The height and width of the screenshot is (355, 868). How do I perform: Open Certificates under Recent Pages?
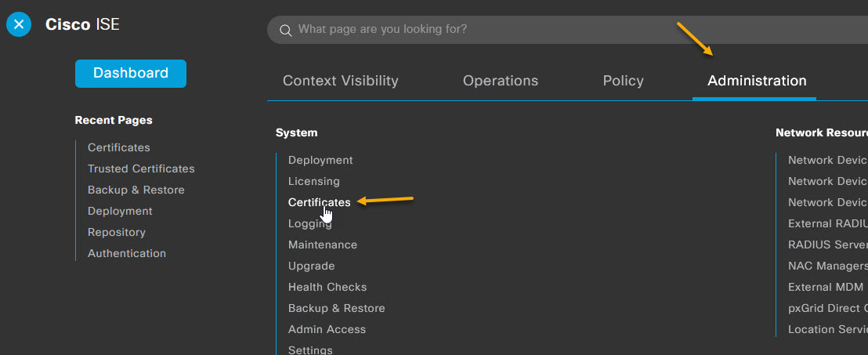pos(119,147)
